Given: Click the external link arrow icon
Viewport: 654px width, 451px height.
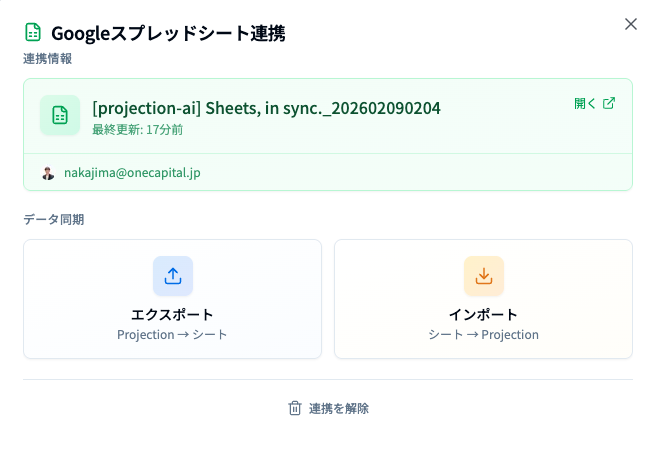Looking at the screenshot, I should pyautogui.click(x=609, y=103).
